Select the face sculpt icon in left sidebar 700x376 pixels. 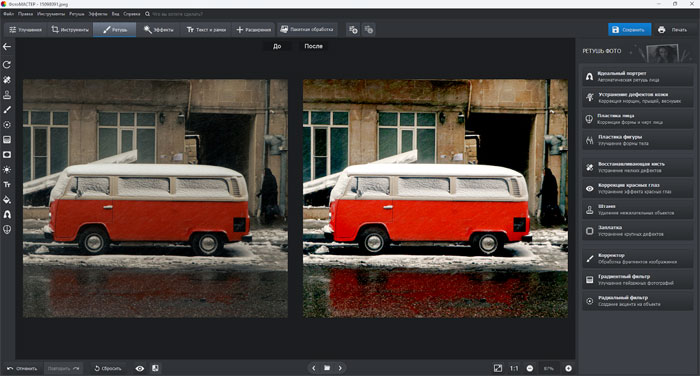tap(7, 230)
